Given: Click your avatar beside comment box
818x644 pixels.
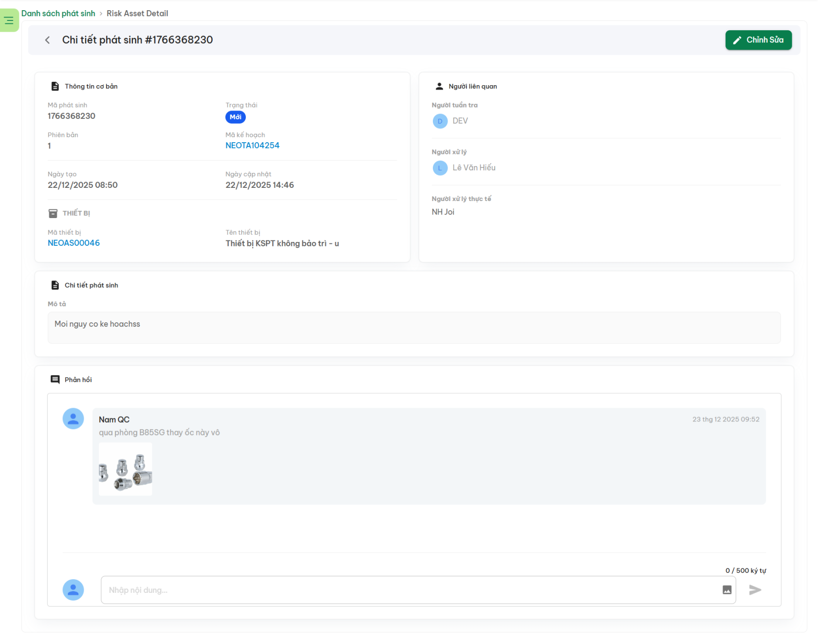Looking at the screenshot, I should point(73,590).
